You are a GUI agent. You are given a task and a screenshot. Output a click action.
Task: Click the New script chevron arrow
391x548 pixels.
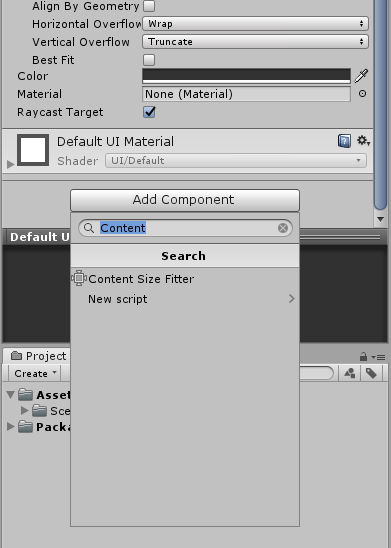point(291,299)
